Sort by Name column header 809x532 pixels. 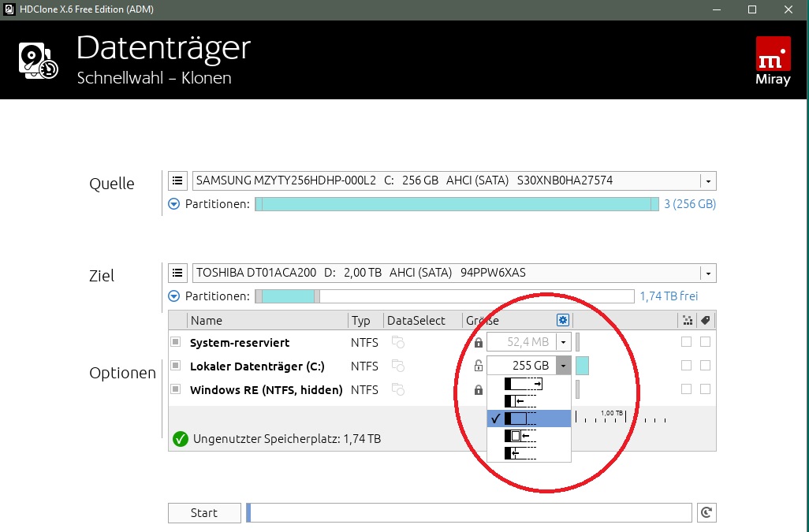(x=267, y=321)
